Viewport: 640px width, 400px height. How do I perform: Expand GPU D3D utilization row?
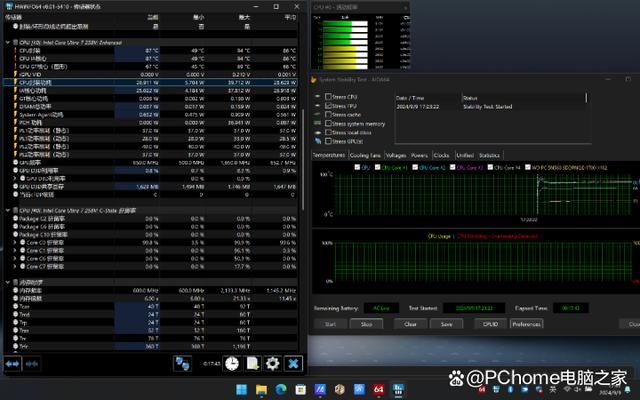coord(15,179)
